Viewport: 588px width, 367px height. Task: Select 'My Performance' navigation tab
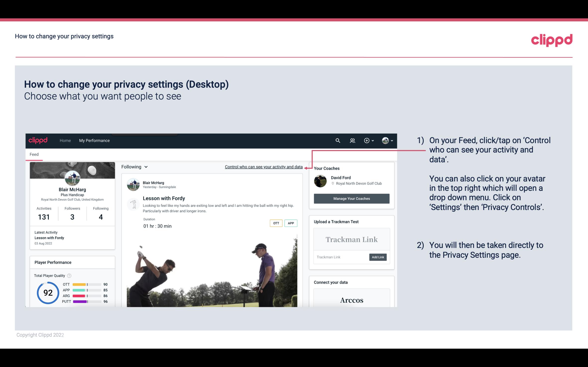click(x=94, y=140)
